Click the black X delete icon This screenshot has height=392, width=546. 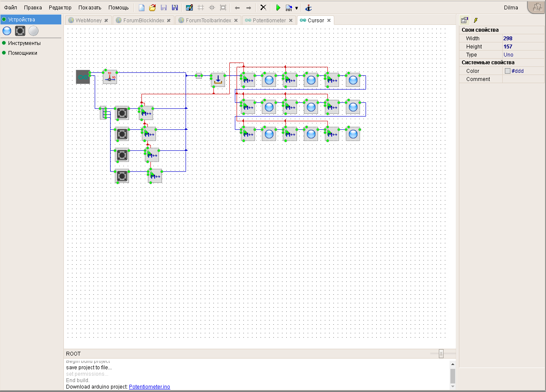point(263,8)
